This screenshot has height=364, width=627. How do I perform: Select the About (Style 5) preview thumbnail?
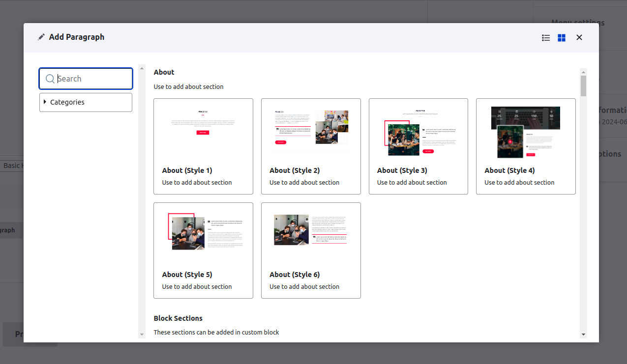pos(203,231)
